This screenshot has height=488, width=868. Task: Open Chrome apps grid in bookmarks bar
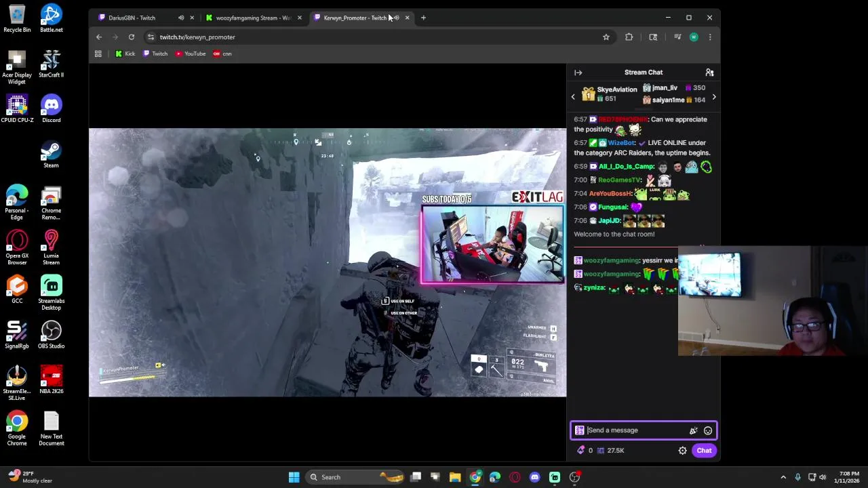pos(98,54)
